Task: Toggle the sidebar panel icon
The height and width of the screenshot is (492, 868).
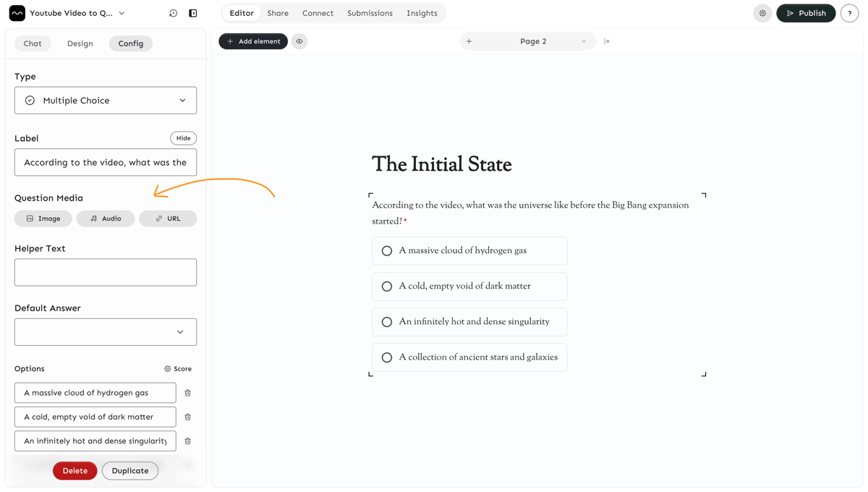Action: click(193, 13)
